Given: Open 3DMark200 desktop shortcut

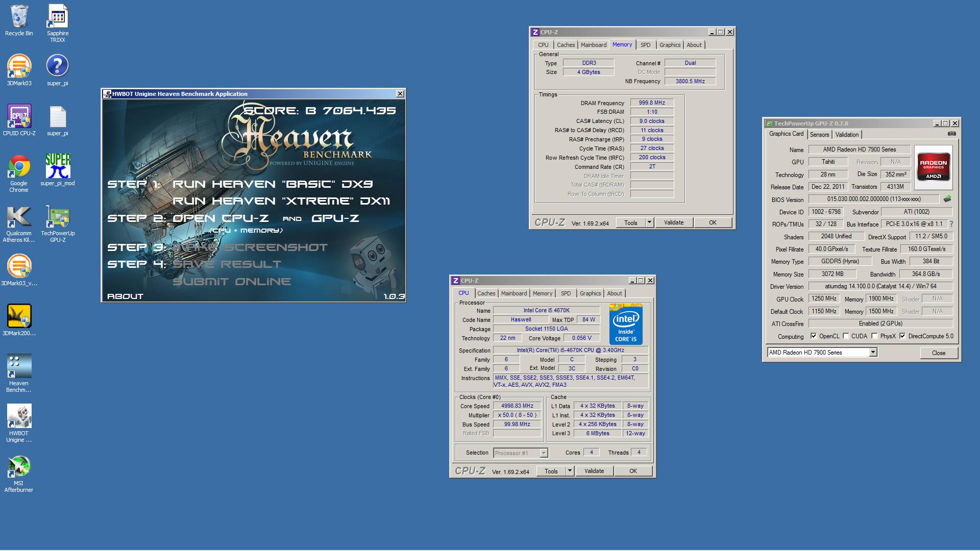Looking at the screenshot, I should point(19,320).
